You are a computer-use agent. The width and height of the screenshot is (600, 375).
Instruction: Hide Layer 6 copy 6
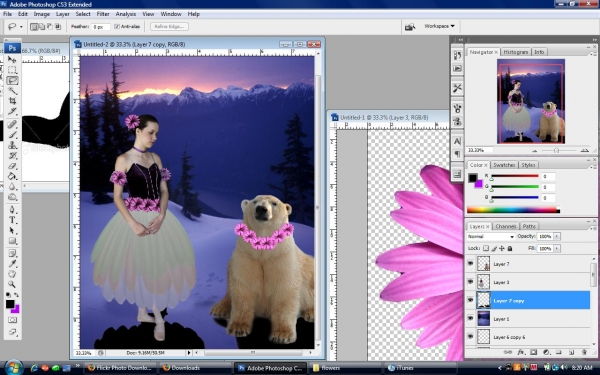pyautogui.click(x=470, y=337)
